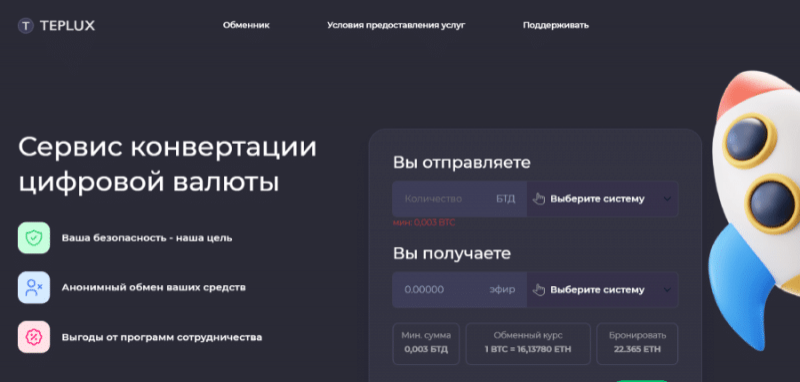Click the Мин. сумма 0,003 box

point(426,343)
